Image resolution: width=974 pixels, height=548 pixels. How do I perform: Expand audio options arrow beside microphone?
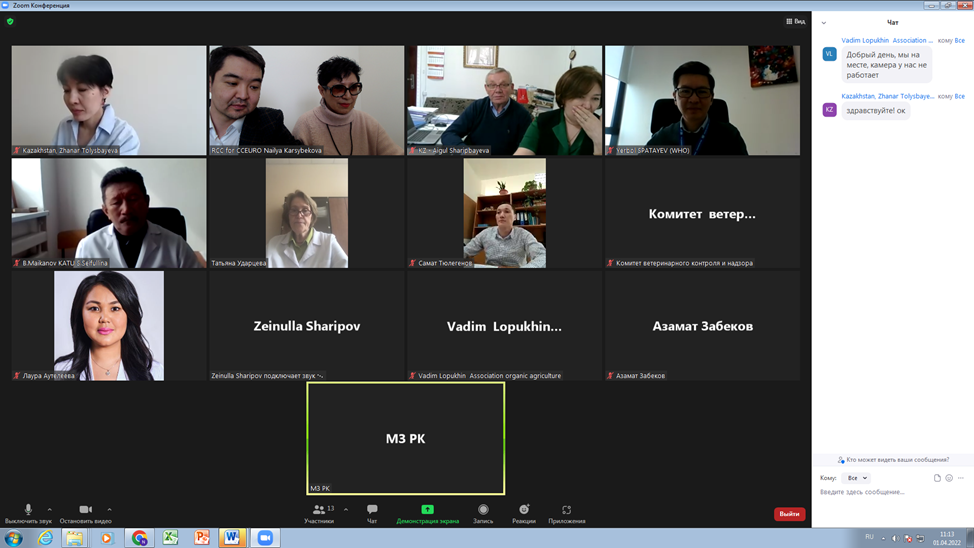pyautogui.click(x=50, y=509)
